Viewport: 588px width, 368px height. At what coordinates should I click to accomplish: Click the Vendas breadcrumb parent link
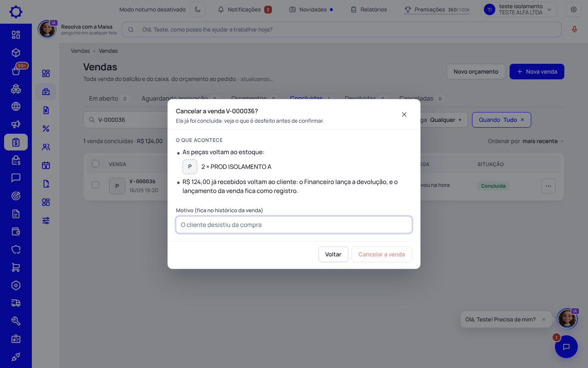[x=80, y=51]
